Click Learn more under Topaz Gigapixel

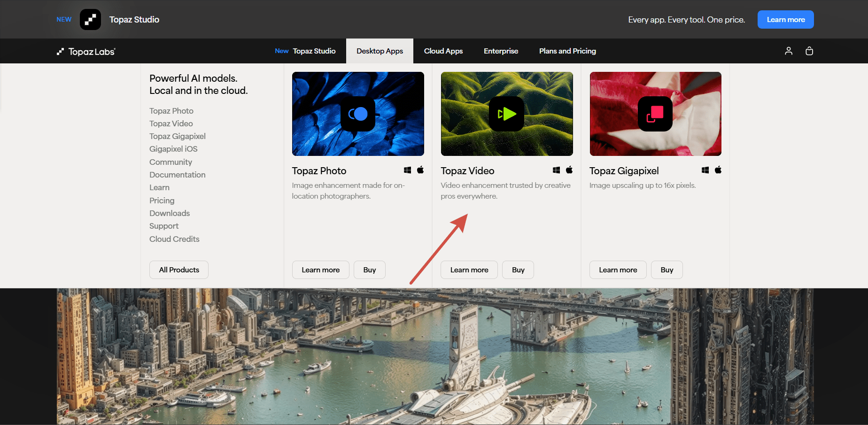pyautogui.click(x=618, y=270)
